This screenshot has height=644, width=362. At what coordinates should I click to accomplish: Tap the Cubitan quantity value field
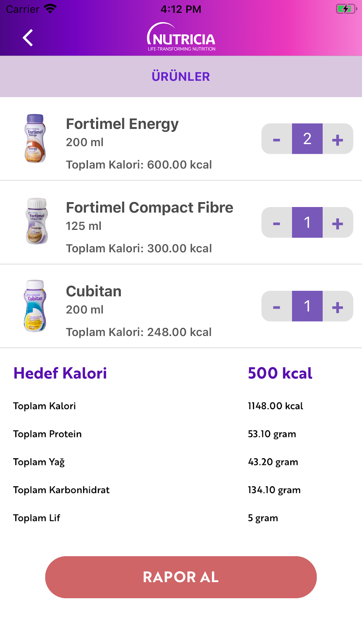(307, 306)
